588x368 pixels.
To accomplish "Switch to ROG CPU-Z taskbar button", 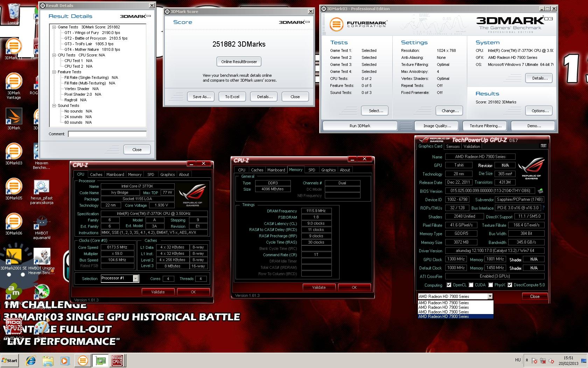I will (x=117, y=360).
